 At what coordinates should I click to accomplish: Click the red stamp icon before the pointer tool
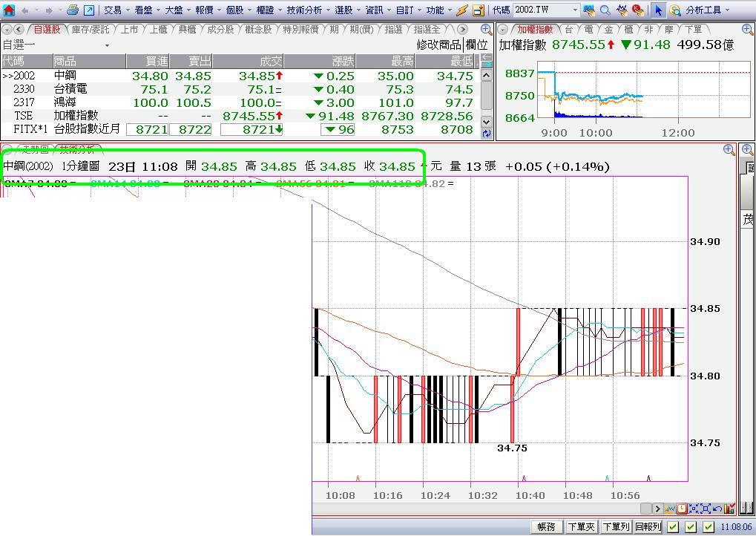coord(637,10)
